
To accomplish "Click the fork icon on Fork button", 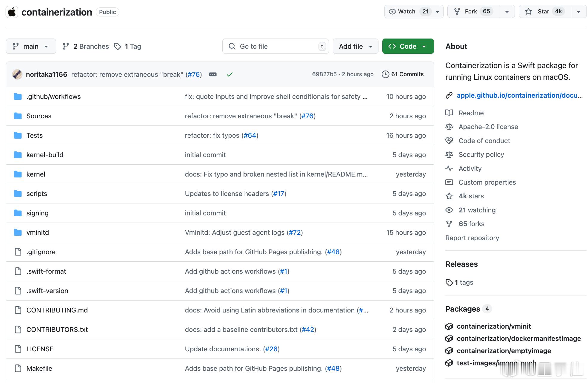I will [457, 12].
